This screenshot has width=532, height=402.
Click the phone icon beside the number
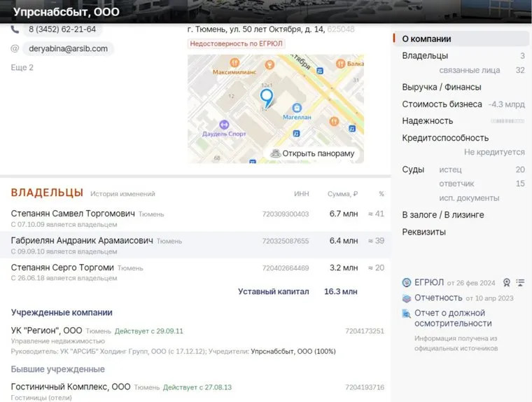15,29
